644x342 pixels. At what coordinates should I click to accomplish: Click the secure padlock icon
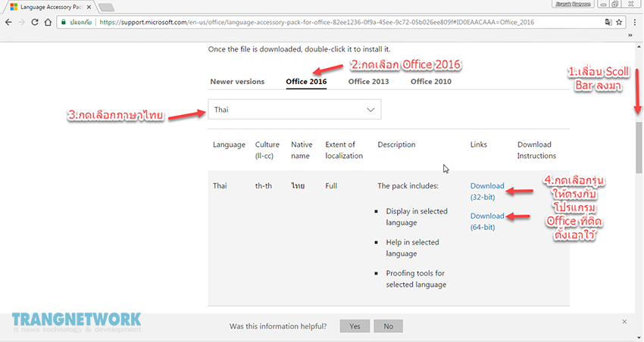click(63, 22)
